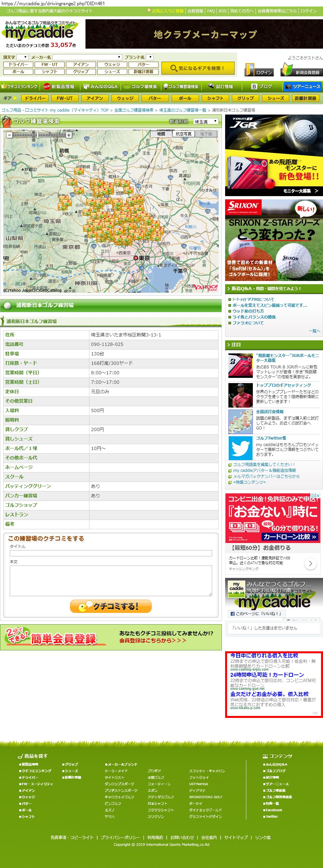323x868 pixels.
Task: Click the mail magazine back number link
Action: click(x=266, y=476)
